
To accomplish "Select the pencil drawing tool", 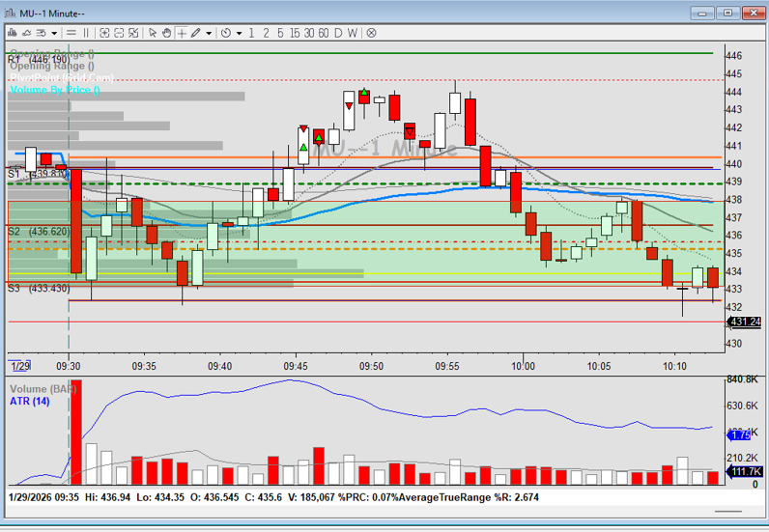I will click(x=196, y=33).
